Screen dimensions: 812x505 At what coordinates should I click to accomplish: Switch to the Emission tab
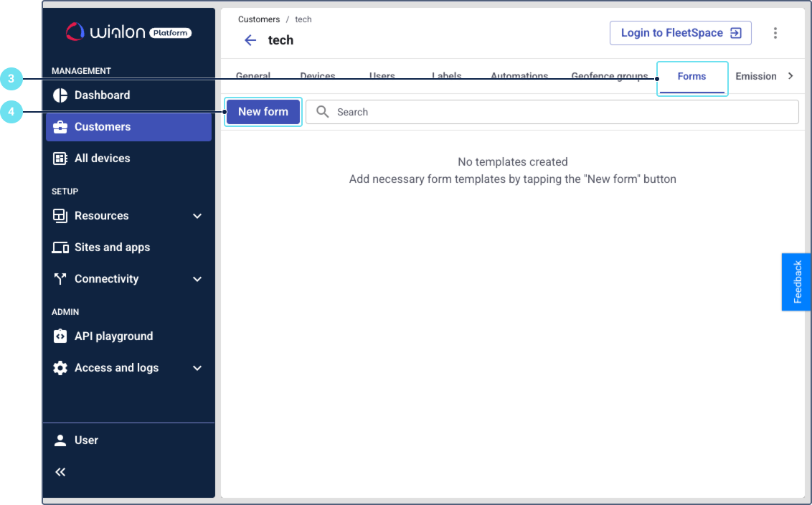pyautogui.click(x=755, y=77)
